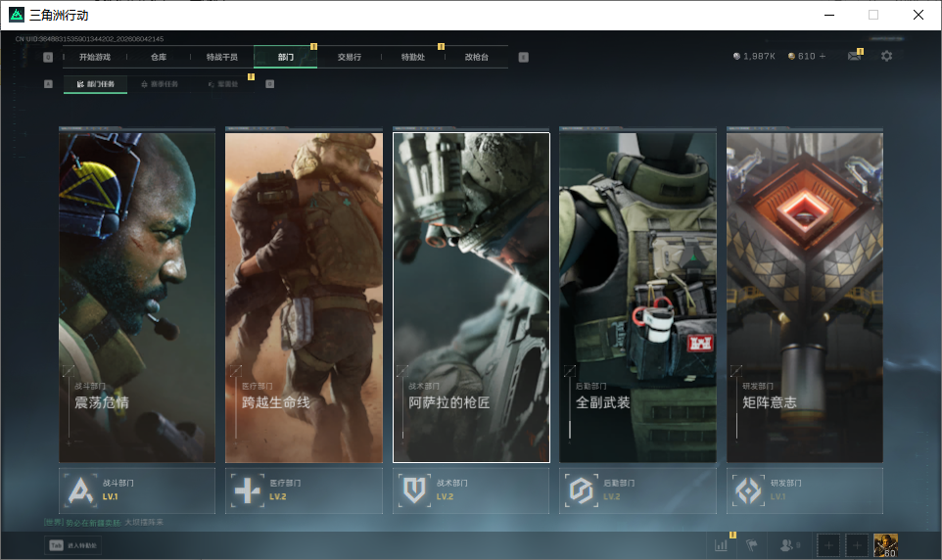Open the 矩阵意志 mission card
This screenshot has height=560, width=942.
click(x=805, y=298)
